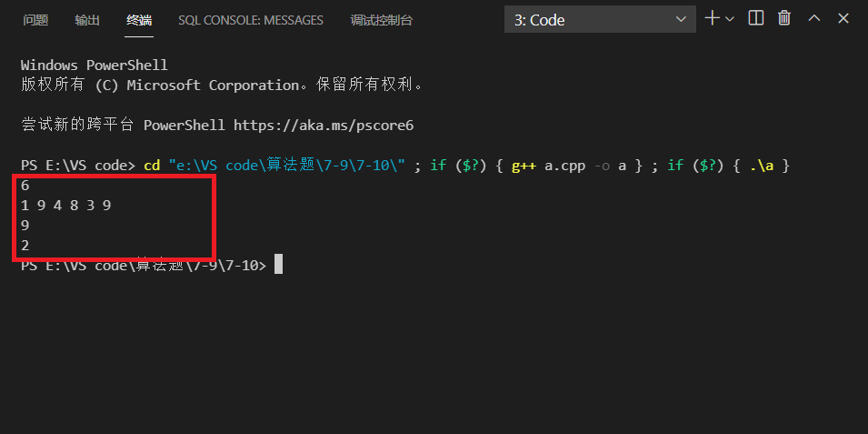Click the g++ compiler command text
The image size is (868, 434).
pyautogui.click(x=523, y=166)
